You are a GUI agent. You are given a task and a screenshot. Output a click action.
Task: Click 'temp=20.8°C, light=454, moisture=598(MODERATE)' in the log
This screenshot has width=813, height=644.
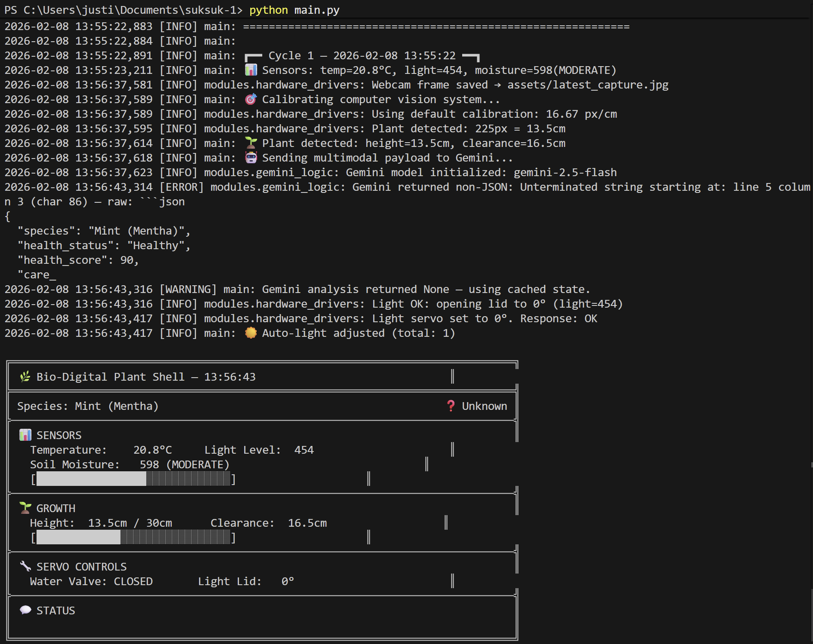point(469,70)
